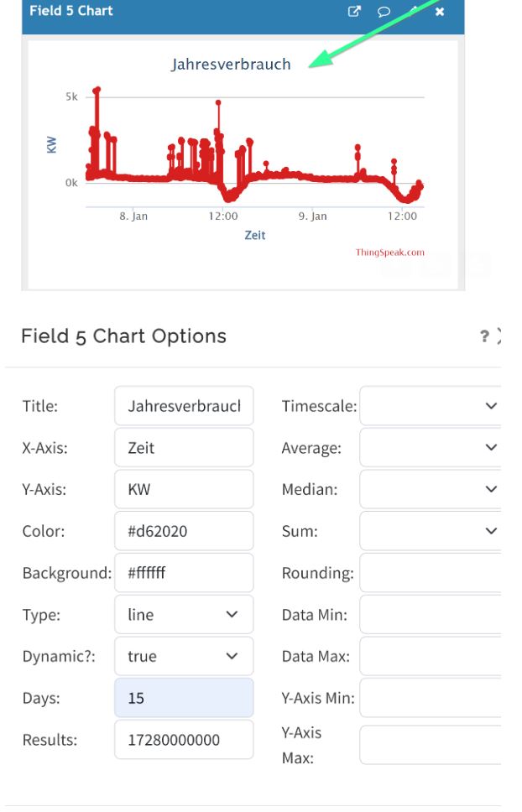Open chart in new window icon
522x812 pixels.
354,12
